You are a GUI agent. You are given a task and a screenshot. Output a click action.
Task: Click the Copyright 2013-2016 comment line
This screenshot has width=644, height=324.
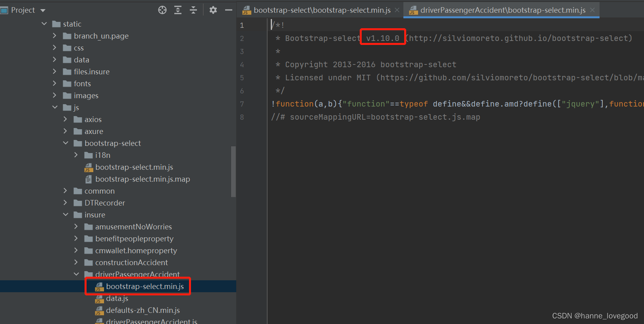(366, 64)
